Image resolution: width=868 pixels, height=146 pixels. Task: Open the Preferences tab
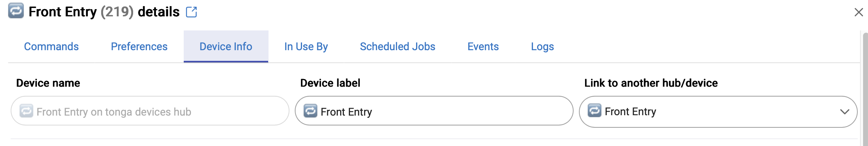[x=139, y=46]
